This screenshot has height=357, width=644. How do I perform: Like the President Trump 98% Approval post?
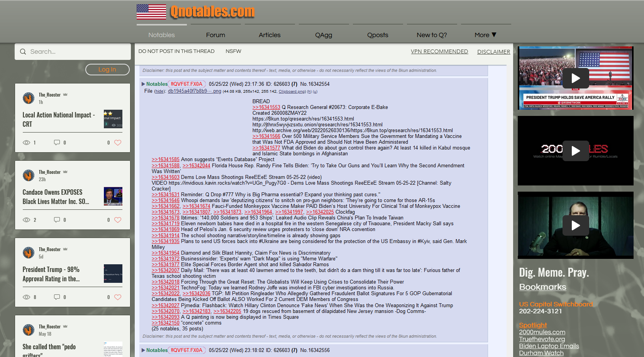pos(118,297)
